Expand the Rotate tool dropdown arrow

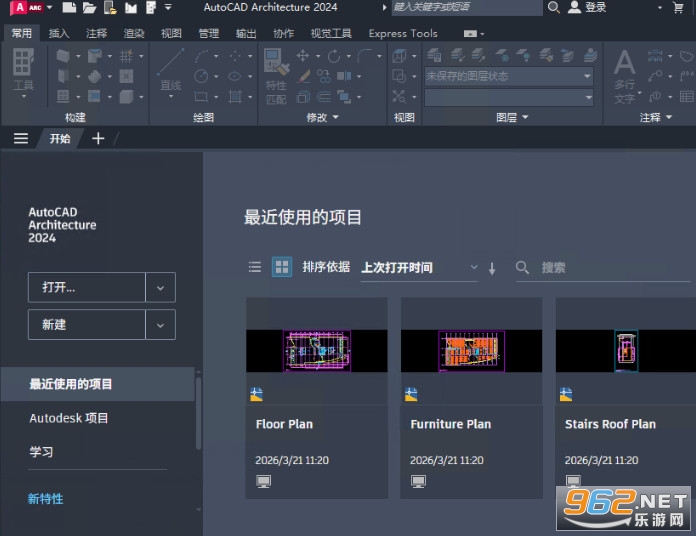tap(348, 56)
